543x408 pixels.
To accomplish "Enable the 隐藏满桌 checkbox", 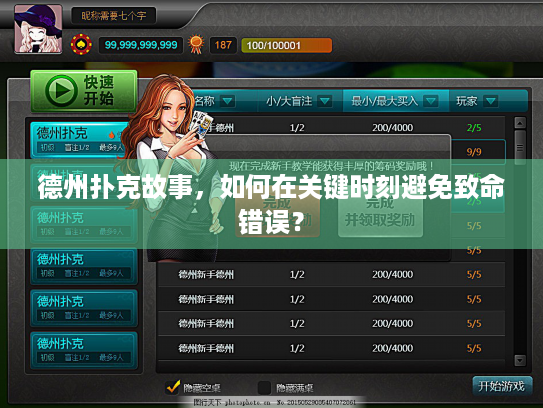I will point(264,388).
